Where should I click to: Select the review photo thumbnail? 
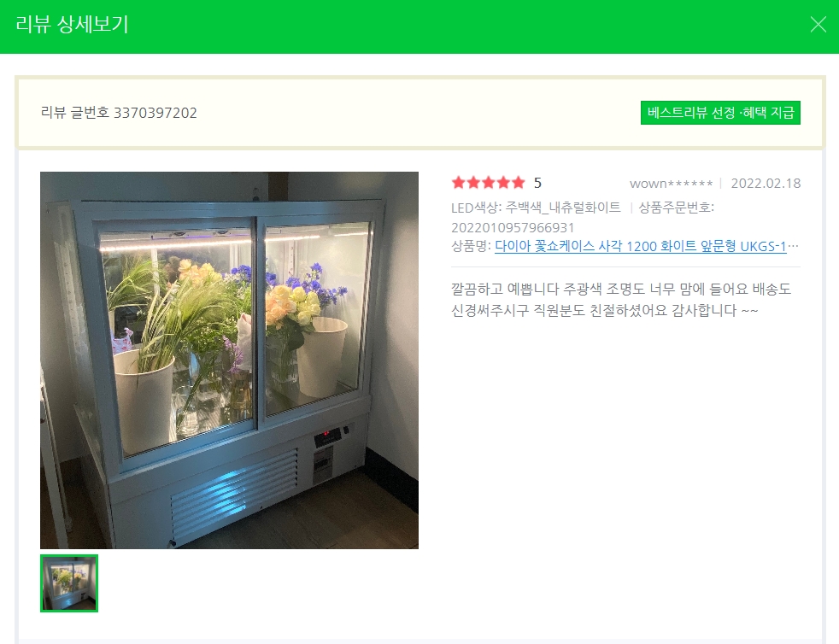tap(69, 583)
